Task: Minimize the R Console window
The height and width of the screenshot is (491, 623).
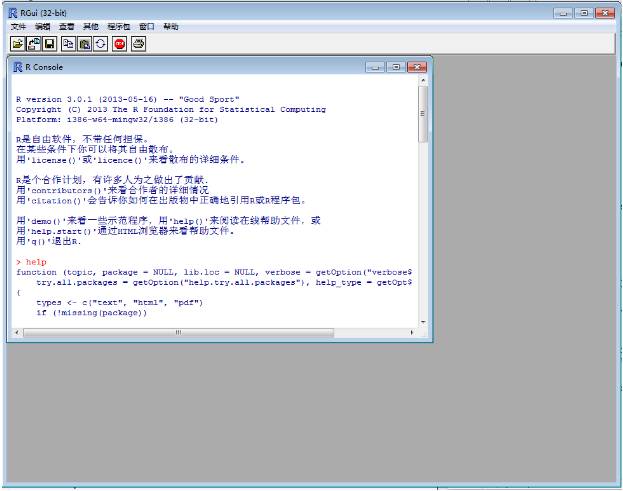Action: click(x=375, y=67)
